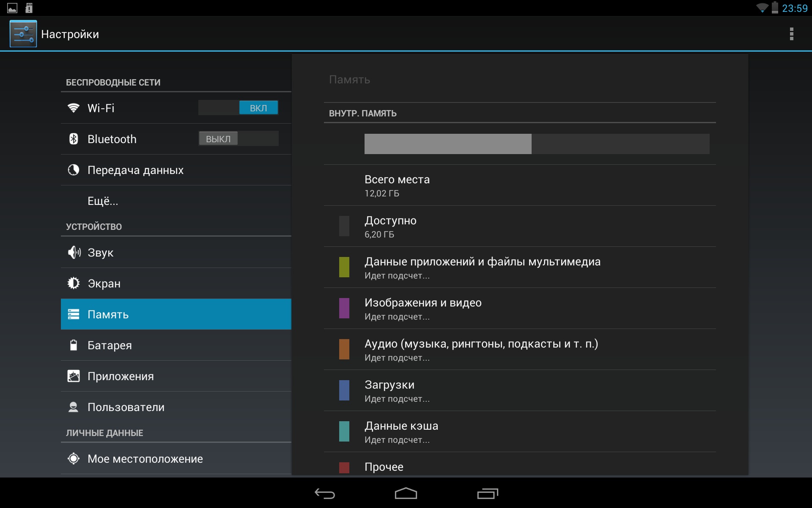Viewport: 812px width, 508px height.
Task: Open recent apps from the navigation bar
Action: click(488, 494)
